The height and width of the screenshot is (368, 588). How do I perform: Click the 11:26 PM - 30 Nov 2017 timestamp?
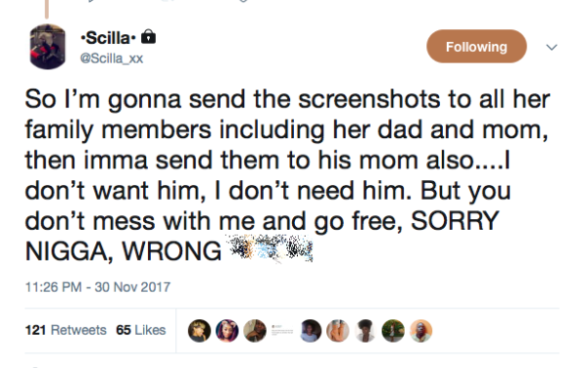(x=97, y=287)
